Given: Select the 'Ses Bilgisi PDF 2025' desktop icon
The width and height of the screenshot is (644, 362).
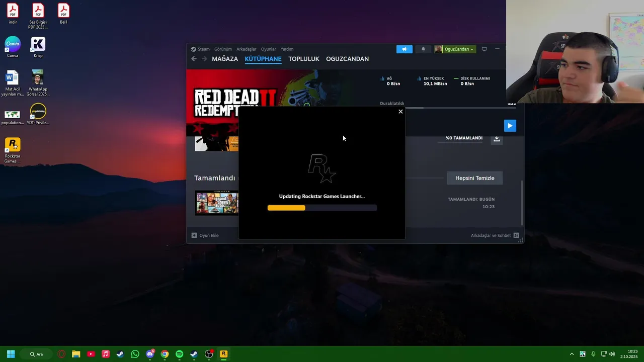Looking at the screenshot, I should (38, 16).
